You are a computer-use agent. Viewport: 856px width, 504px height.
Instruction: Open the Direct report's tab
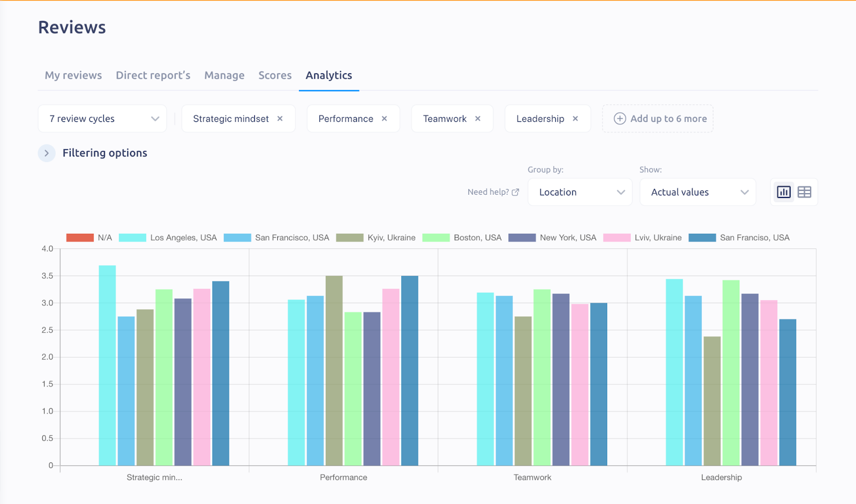(153, 75)
